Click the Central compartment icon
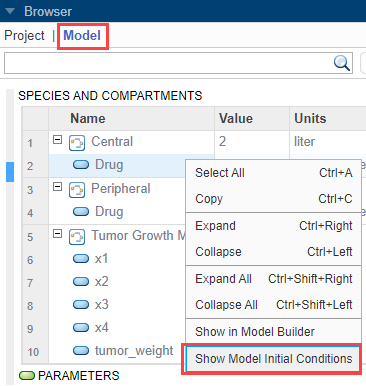 tap(77, 143)
